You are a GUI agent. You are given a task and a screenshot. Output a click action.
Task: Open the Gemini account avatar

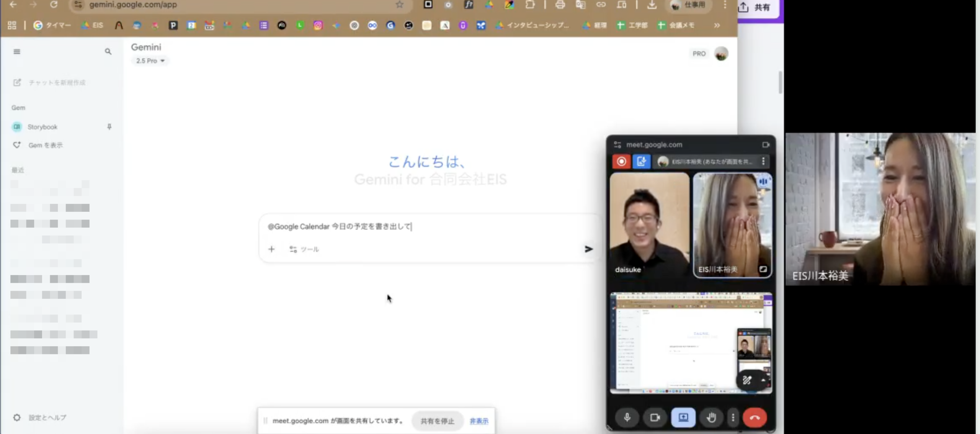tap(721, 54)
